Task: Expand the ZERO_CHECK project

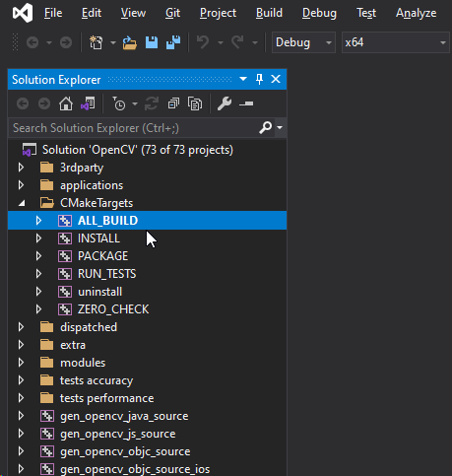Action: tap(38, 309)
